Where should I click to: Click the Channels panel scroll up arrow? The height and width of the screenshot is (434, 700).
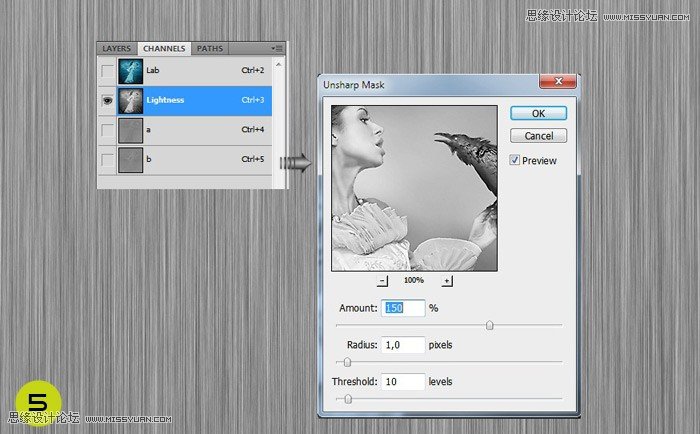pyautogui.click(x=279, y=65)
